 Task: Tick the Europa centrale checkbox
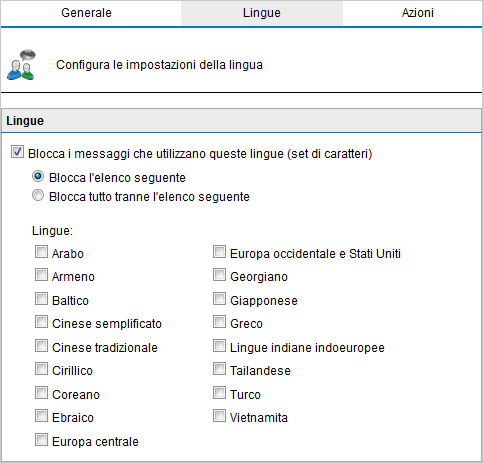click(x=41, y=440)
